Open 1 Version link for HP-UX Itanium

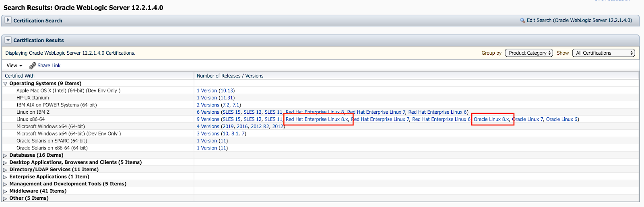(x=207, y=98)
